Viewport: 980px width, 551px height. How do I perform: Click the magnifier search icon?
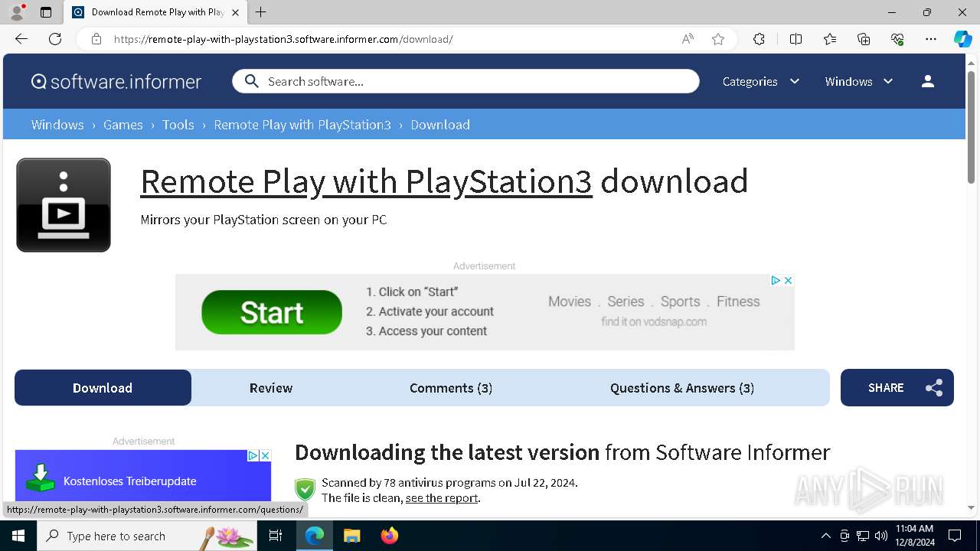point(251,81)
